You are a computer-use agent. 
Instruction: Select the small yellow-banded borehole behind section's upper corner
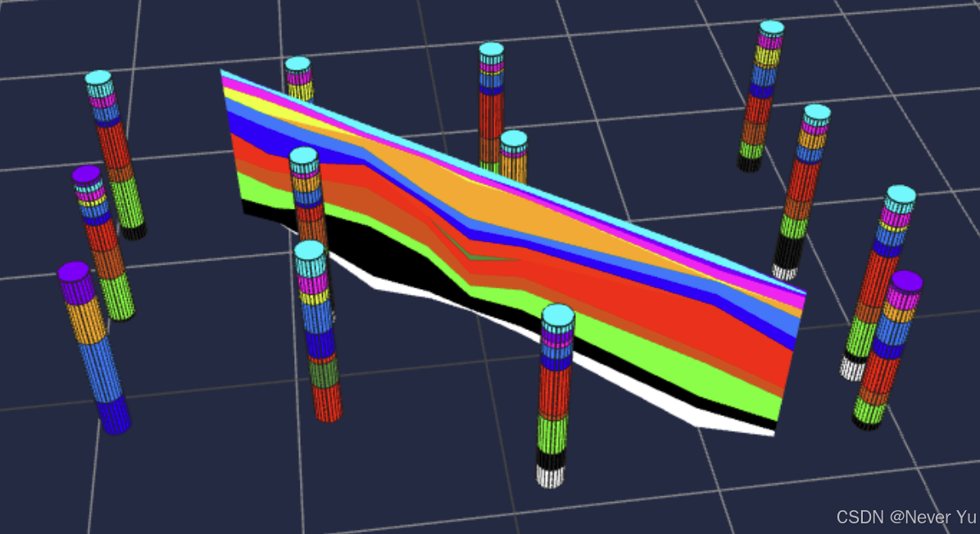click(x=299, y=79)
